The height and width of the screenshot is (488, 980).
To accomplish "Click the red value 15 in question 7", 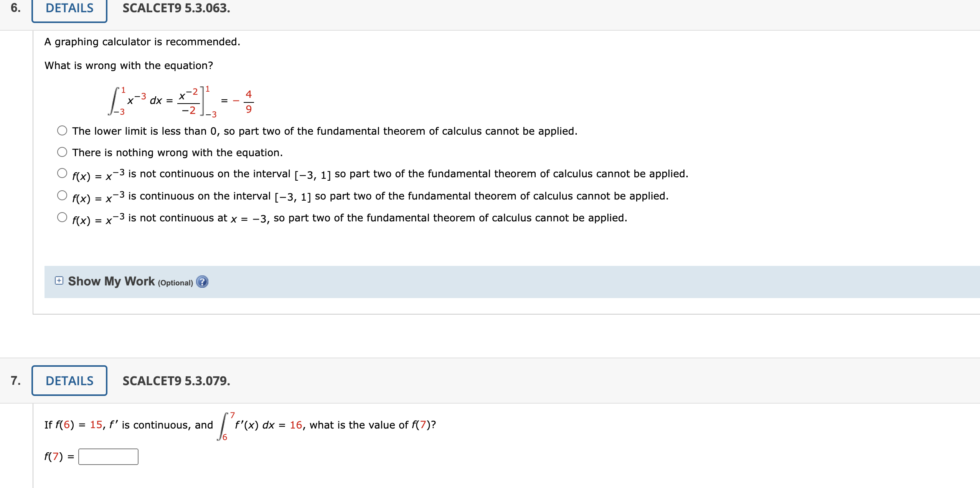I will tap(96, 425).
